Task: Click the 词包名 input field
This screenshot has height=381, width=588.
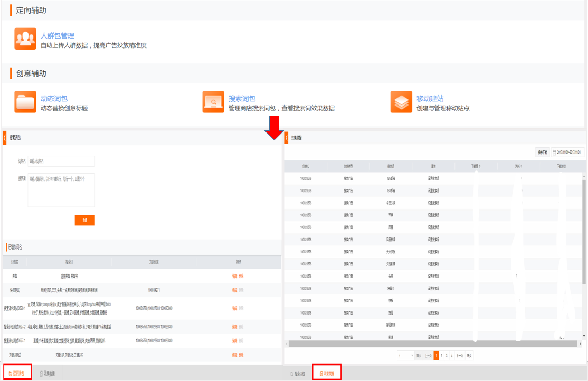Action: pyautogui.click(x=61, y=161)
